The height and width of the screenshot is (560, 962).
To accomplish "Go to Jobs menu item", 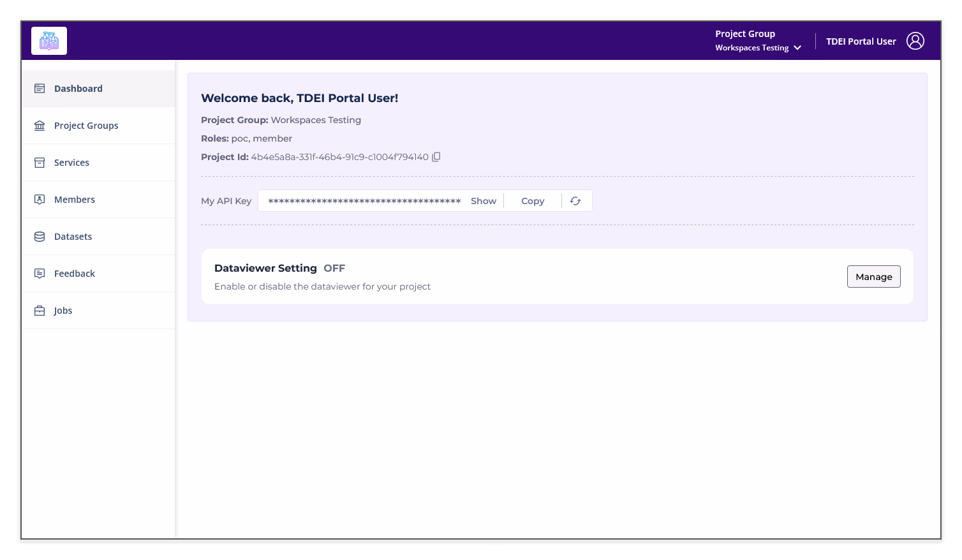I will (98, 311).
